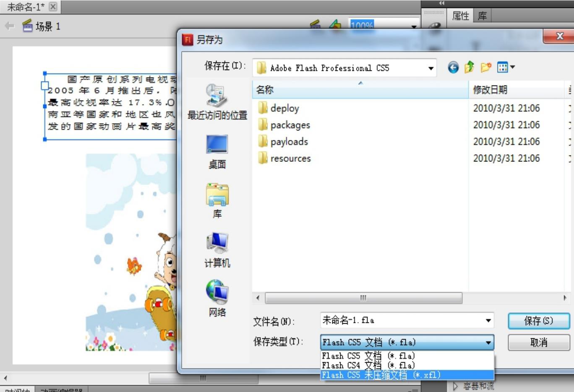Select the Chinese text block on stage
Screen dimensions: 574x392
point(111,106)
